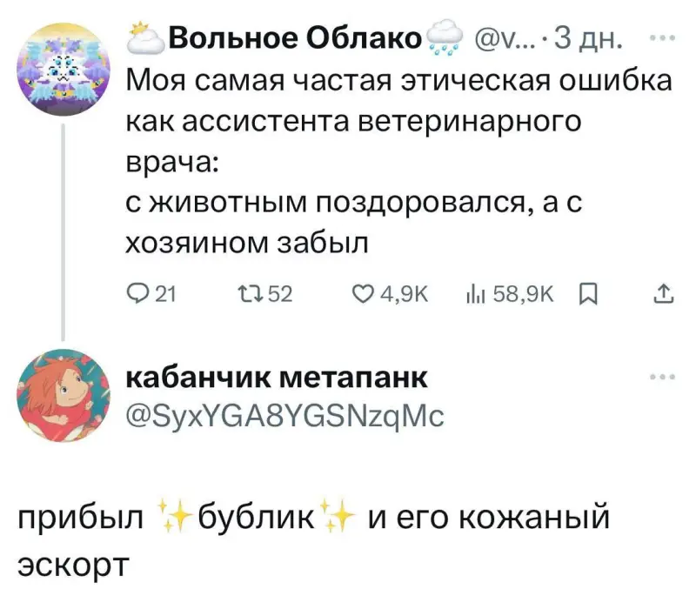Expand retweet options via the repost icon

(x=251, y=295)
